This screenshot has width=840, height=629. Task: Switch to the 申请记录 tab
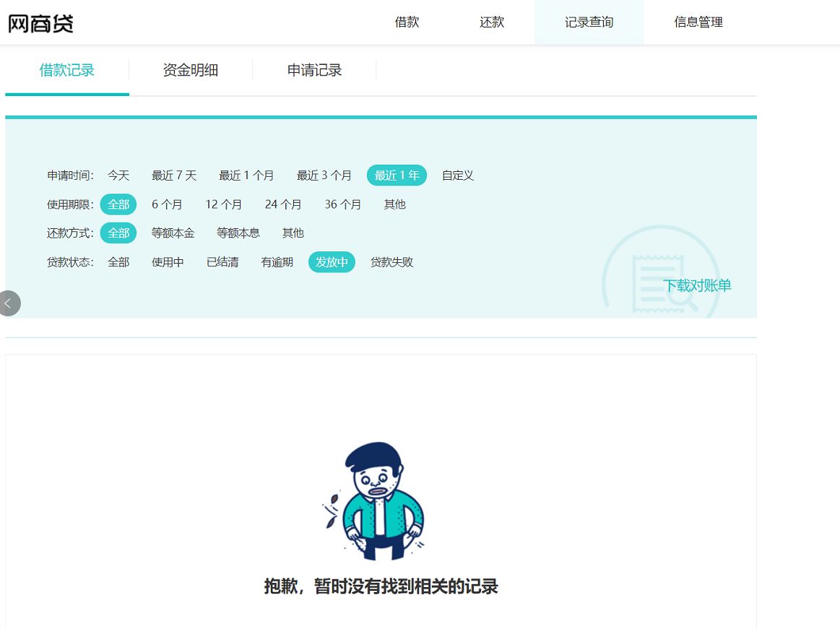click(314, 70)
